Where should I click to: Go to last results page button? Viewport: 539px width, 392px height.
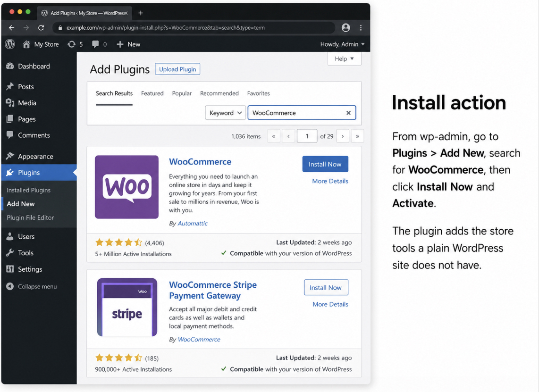pos(357,136)
